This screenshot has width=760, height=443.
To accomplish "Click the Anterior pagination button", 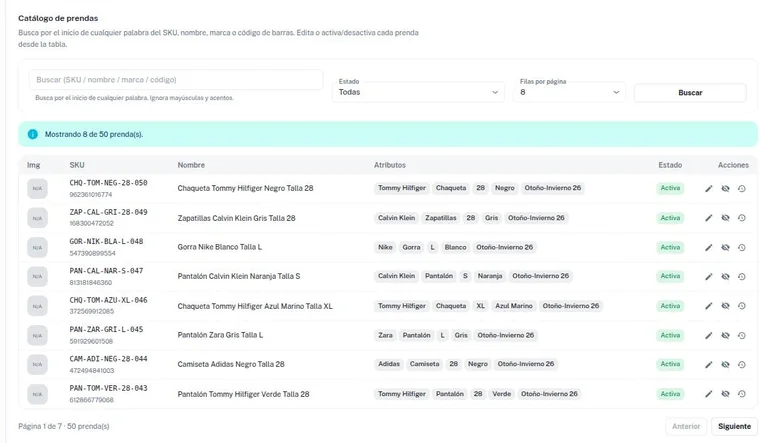I will tap(686, 427).
